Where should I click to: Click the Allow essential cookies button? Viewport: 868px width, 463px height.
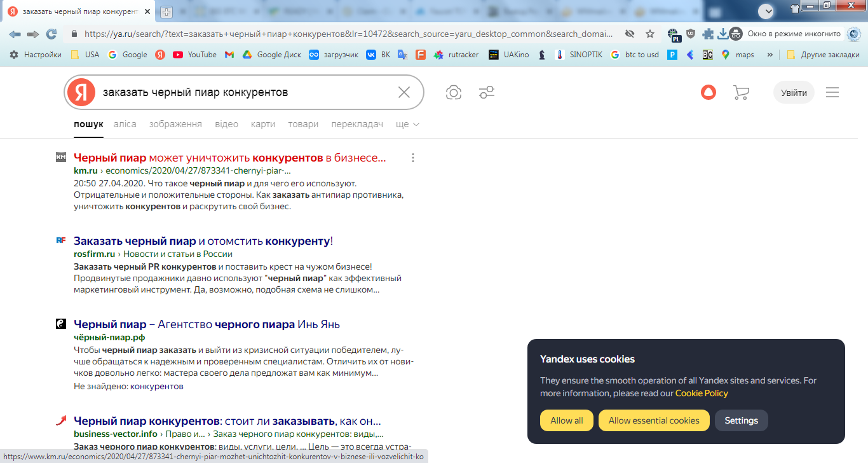point(654,420)
